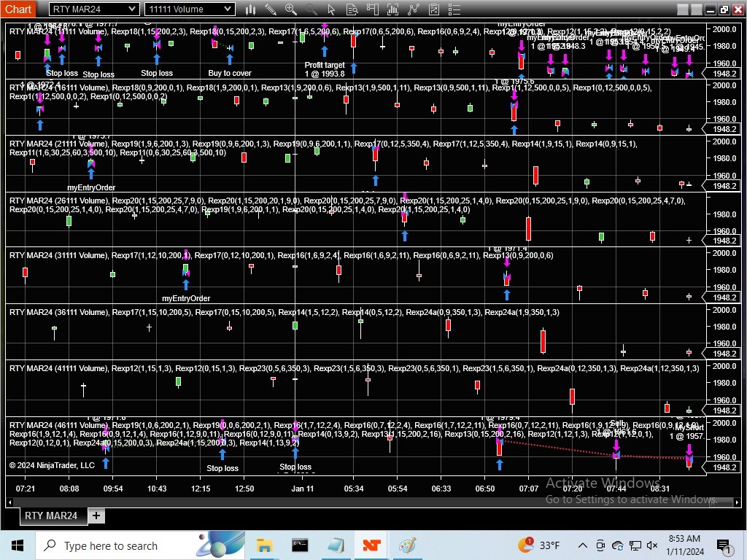This screenshot has width=747, height=560.
Task: Click the scrollbar right arrow
Action: pyautogui.click(x=737, y=502)
